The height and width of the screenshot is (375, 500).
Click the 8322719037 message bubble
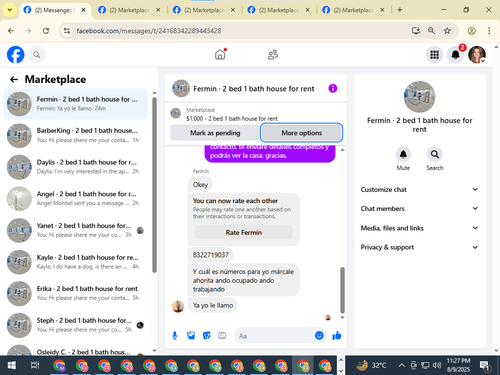[x=211, y=255]
